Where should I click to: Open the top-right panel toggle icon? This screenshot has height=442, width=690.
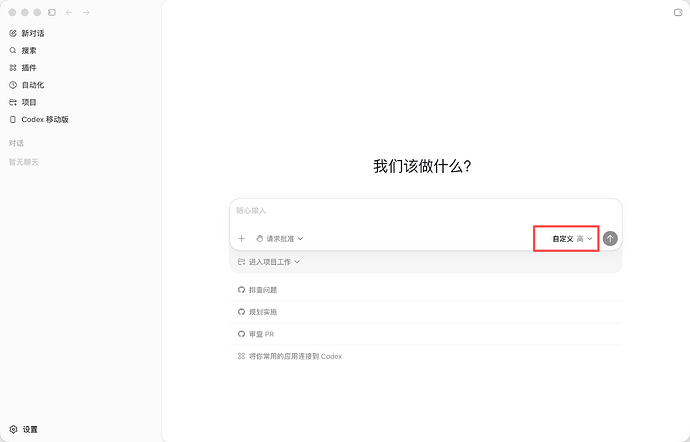coord(678,12)
